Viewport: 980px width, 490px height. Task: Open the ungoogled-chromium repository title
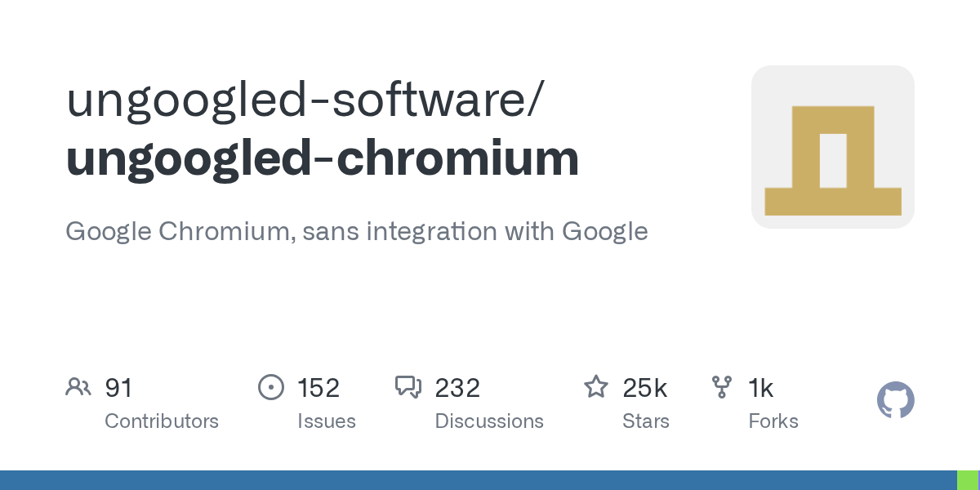point(323,158)
